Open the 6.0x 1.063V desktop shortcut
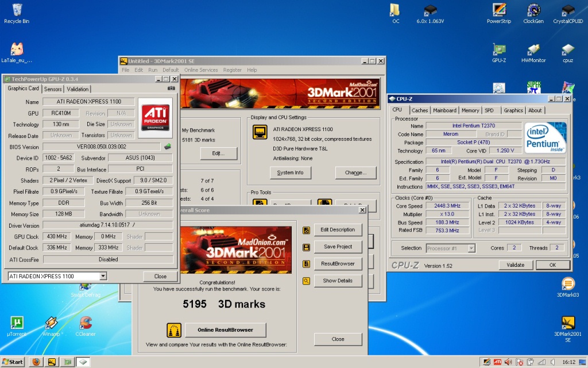 pos(430,14)
